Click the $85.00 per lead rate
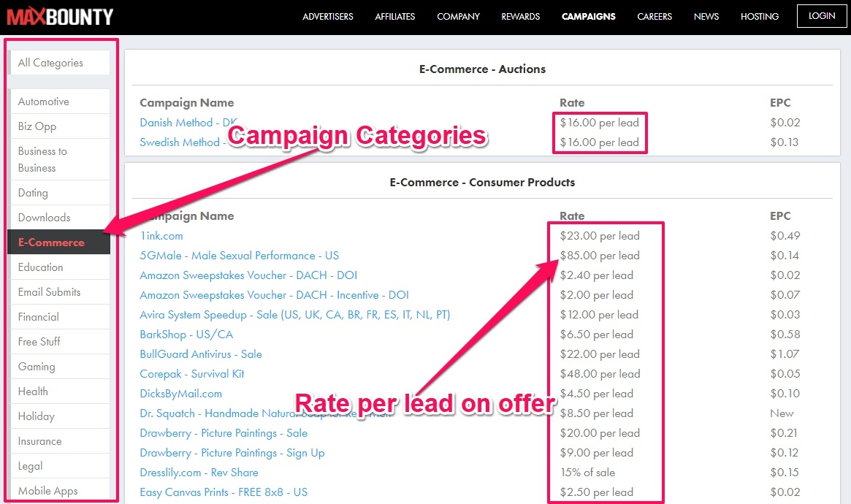 point(600,256)
